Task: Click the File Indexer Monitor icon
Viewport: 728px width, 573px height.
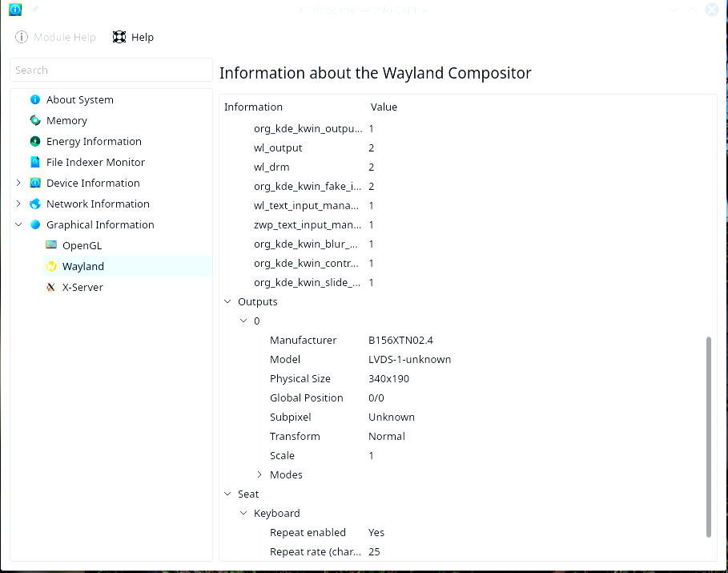Action: tap(35, 163)
